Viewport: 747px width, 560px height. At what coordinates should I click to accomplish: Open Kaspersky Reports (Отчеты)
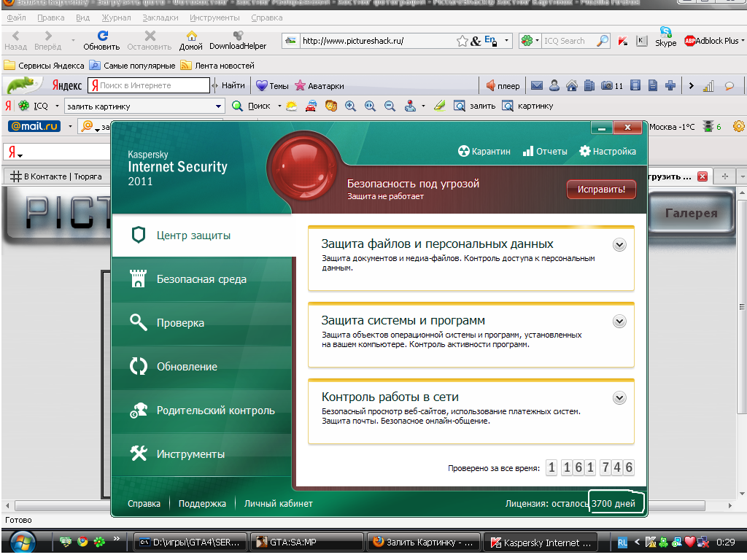544,152
